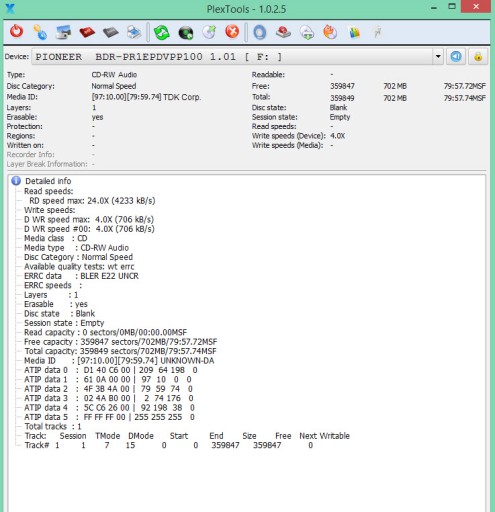
Task: Select the 'ATIP data 4' row
Action: pyautogui.click(x=109, y=408)
